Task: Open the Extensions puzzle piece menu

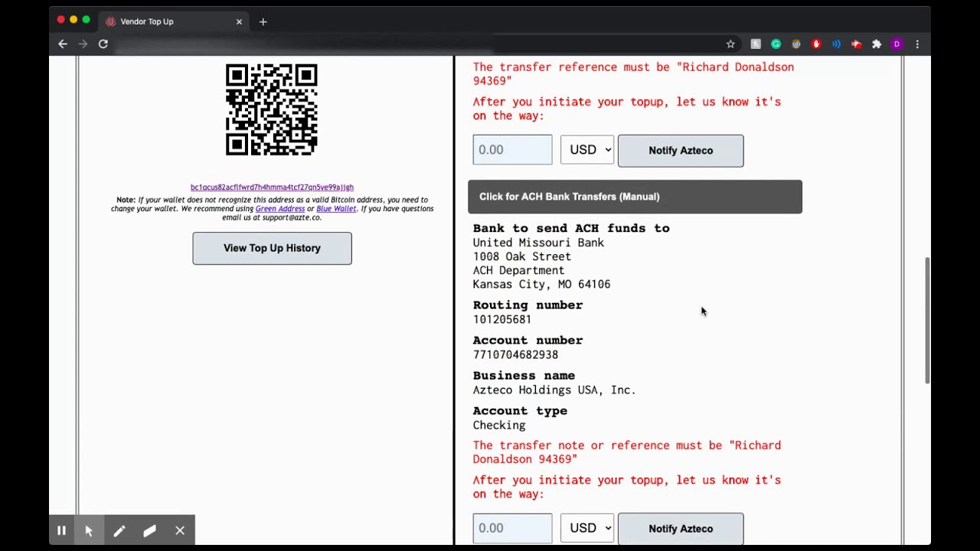Action: (x=877, y=44)
